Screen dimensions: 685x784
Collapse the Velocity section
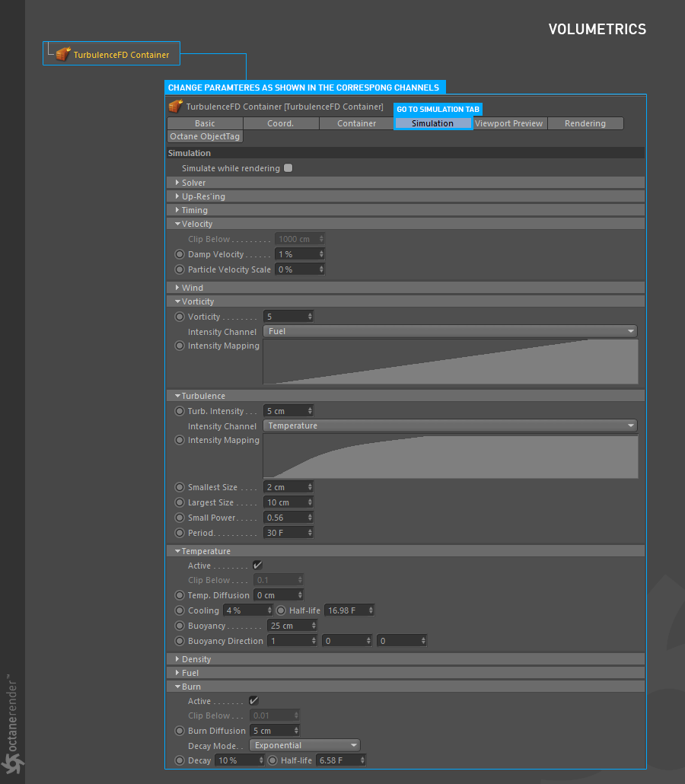coord(406,224)
